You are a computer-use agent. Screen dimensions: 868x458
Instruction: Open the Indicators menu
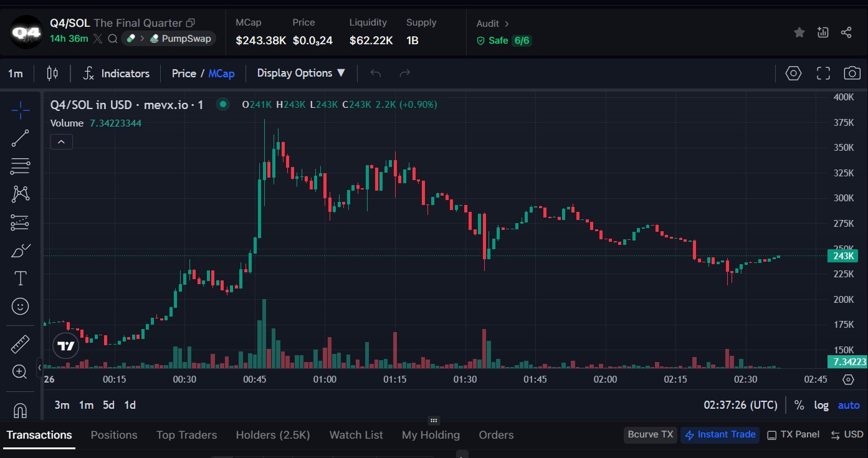(117, 74)
